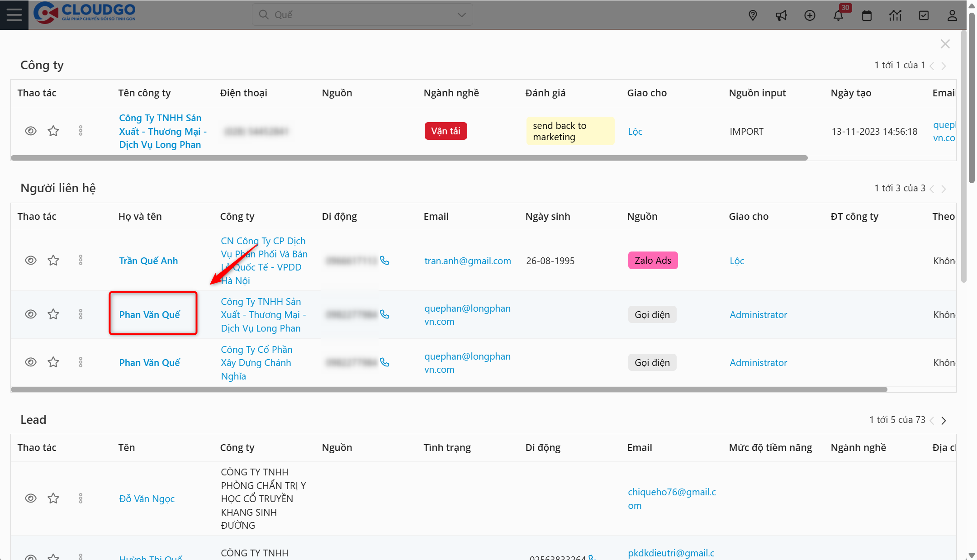
Task: Open the chart reports icon
Action: [x=895, y=15]
